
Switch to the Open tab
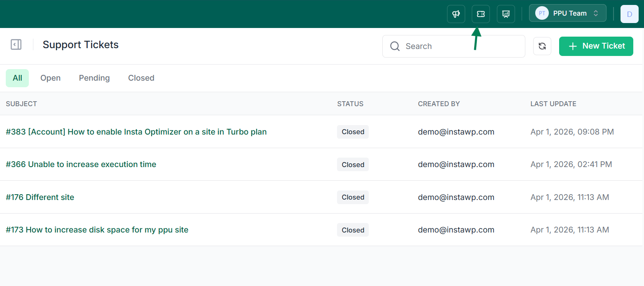point(50,78)
